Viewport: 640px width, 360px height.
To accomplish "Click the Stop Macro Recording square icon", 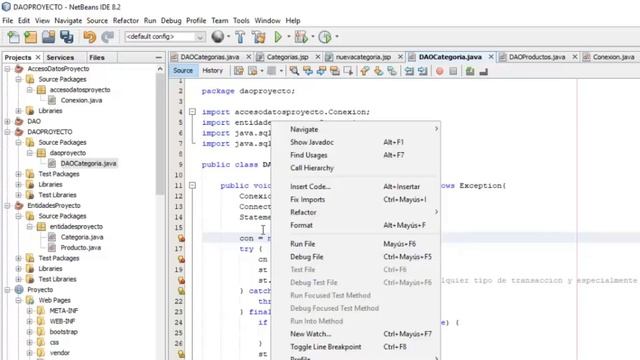I will [x=453, y=71].
